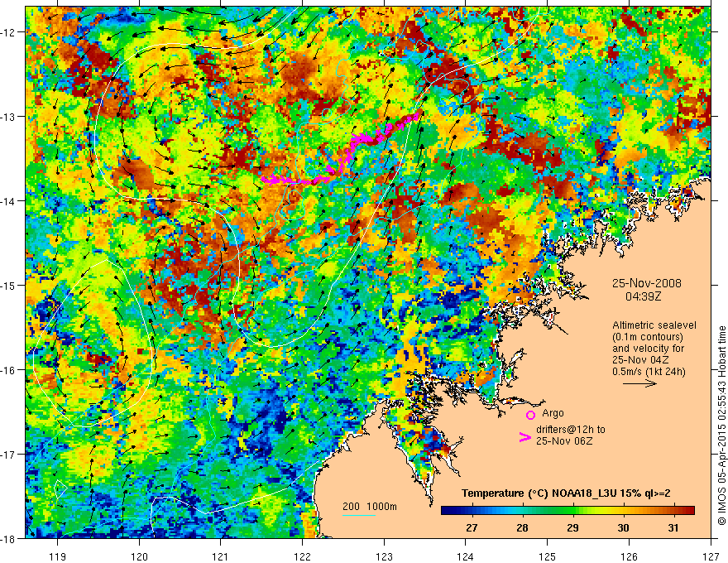Click the latitude axis label -14

(8, 201)
